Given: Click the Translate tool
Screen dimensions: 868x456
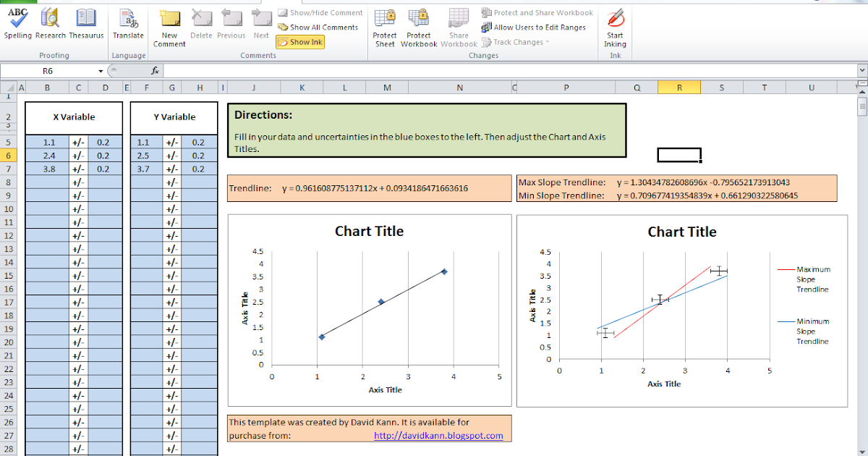Looking at the screenshot, I should coord(128,25).
